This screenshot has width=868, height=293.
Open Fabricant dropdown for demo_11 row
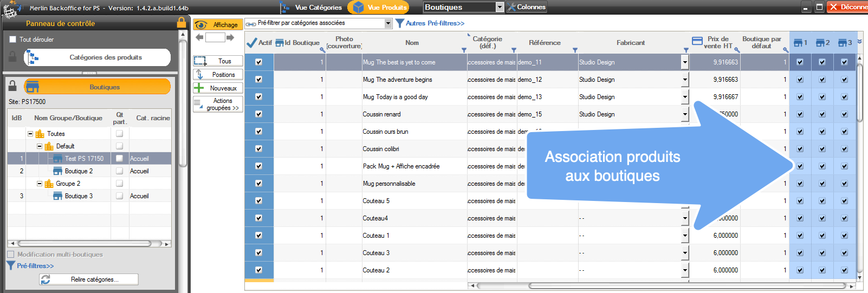point(685,62)
